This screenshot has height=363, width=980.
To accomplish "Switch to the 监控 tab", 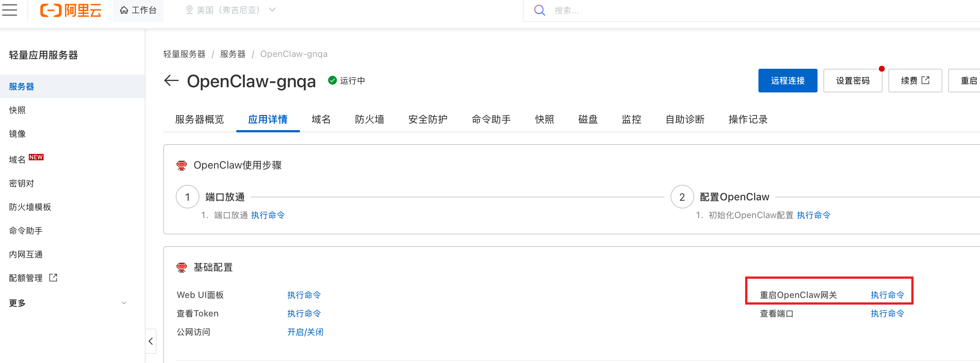I will point(631,119).
